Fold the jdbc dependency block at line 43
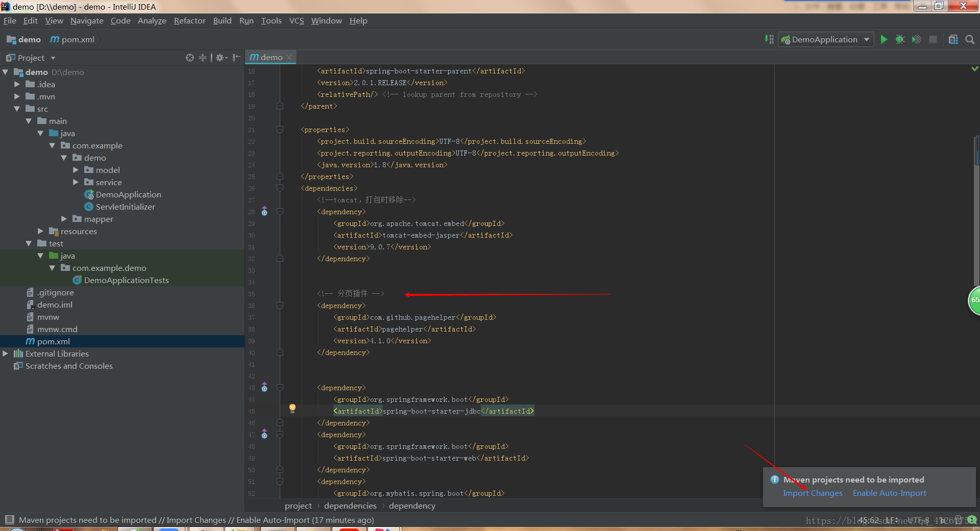The height and width of the screenshot is (531, 980). (x=280, y=388)
